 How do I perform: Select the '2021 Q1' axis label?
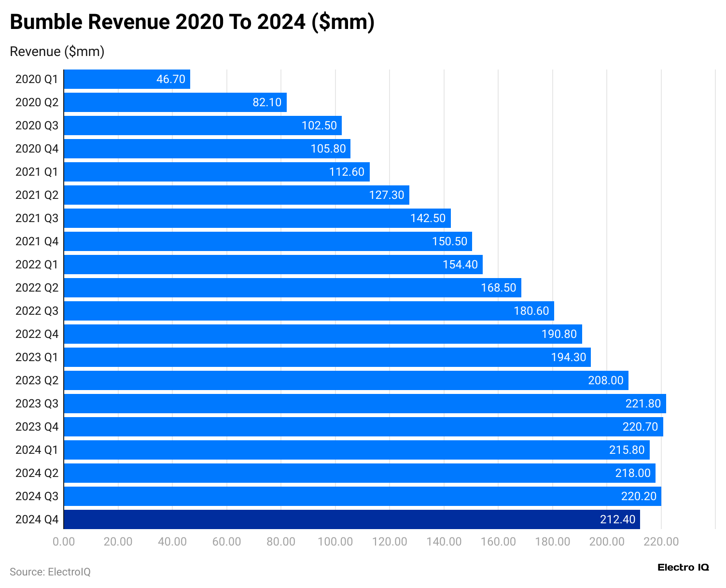tap(37, 172)
